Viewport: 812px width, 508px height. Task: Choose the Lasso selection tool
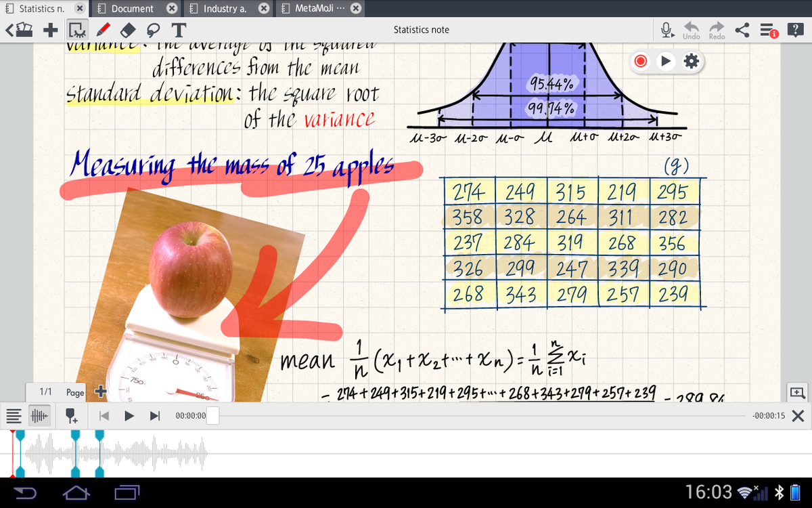coord(154,30)
